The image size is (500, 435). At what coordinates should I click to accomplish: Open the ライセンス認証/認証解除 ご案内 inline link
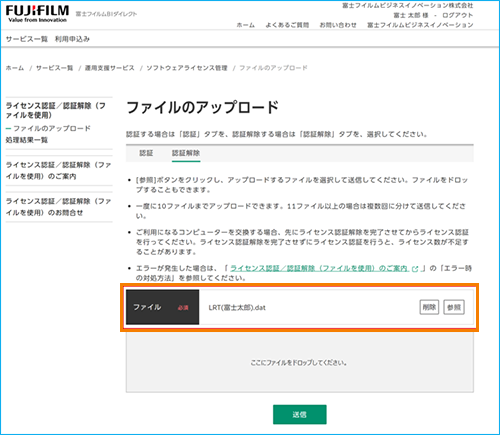pos(319,268)
